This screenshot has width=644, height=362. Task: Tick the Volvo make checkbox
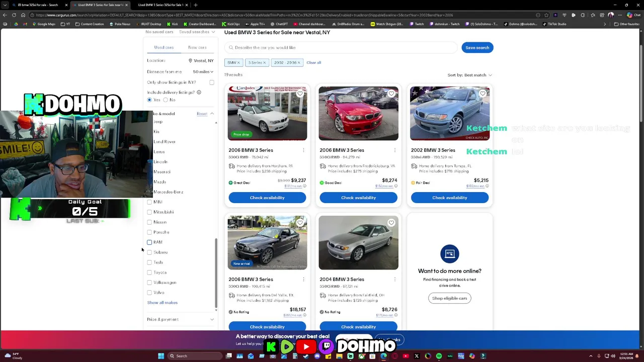(149, 293)
